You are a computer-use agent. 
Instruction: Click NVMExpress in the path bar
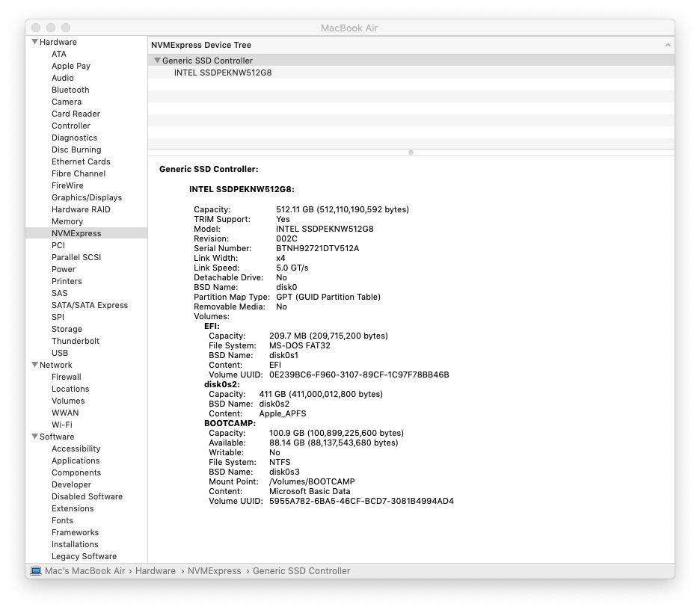[215, 570]
